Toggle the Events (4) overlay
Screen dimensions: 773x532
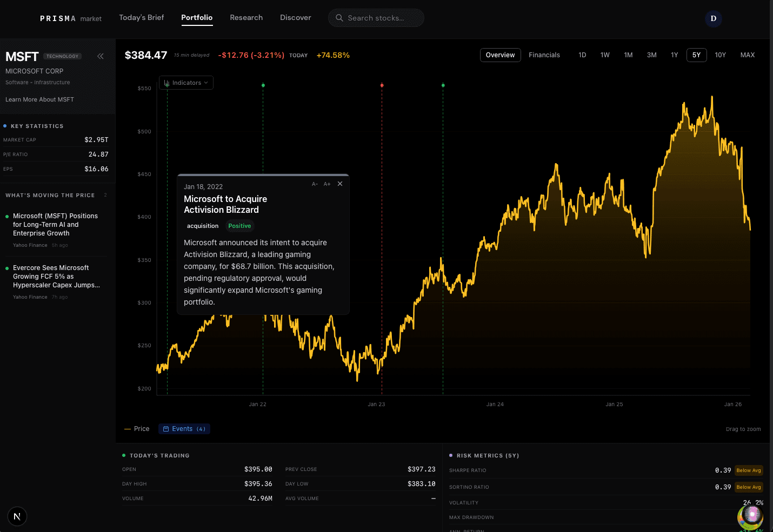184,428
